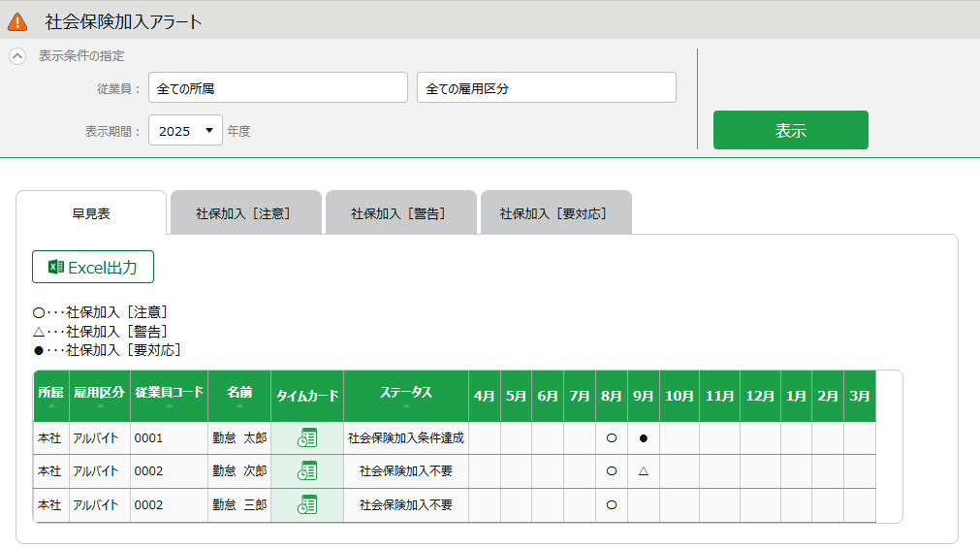The height and width of the screenshot is (548, 980).
Task: Select filled circle in 9月 for 勤怠 太郎
Action: click(643, 438)
